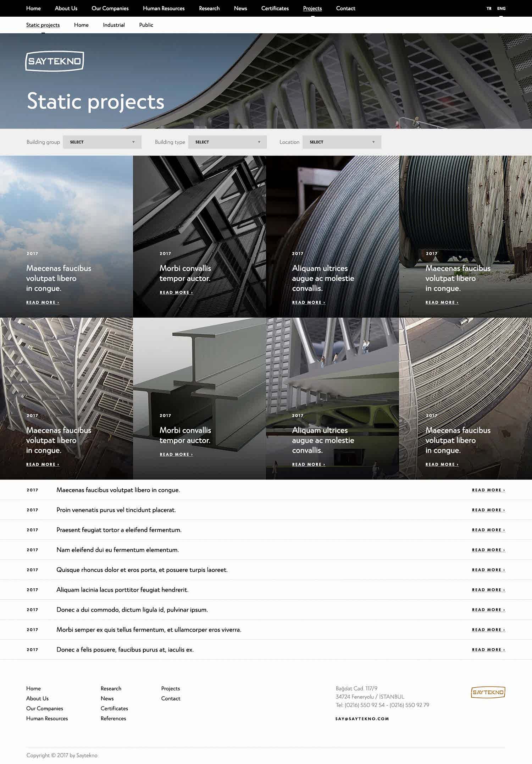This screenshot has width=532, height=764.
Task: Switch the site language to ENG
Action: pyautogui.click(x=501, y=9)
